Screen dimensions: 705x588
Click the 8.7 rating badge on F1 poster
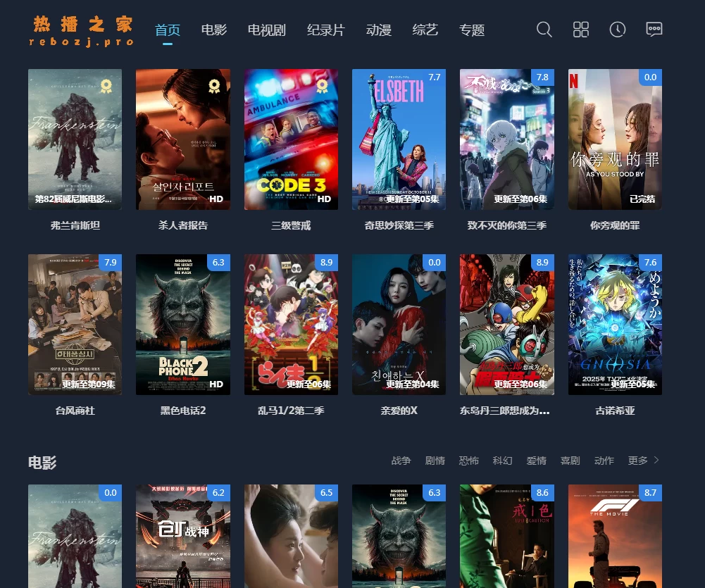pos(650,493)
